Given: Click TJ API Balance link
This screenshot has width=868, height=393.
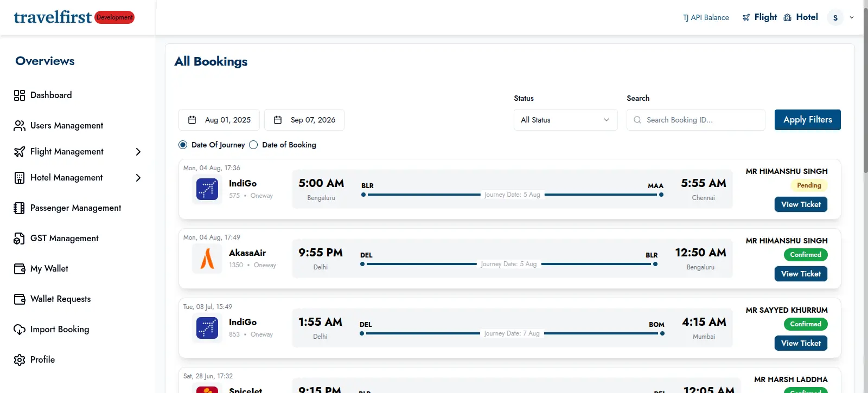Looking at the screenshot, I should pos(706,18).
